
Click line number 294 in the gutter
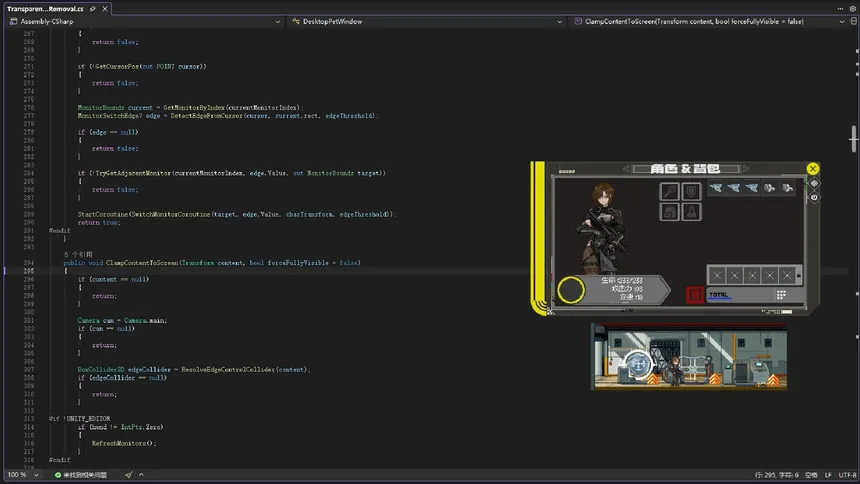point(29,263)
